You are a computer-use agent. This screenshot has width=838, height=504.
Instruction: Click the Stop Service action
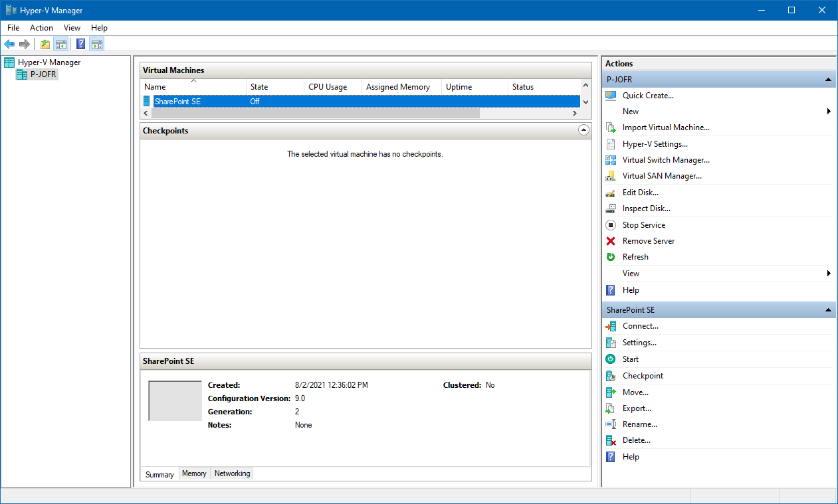(x=643, y=225)
